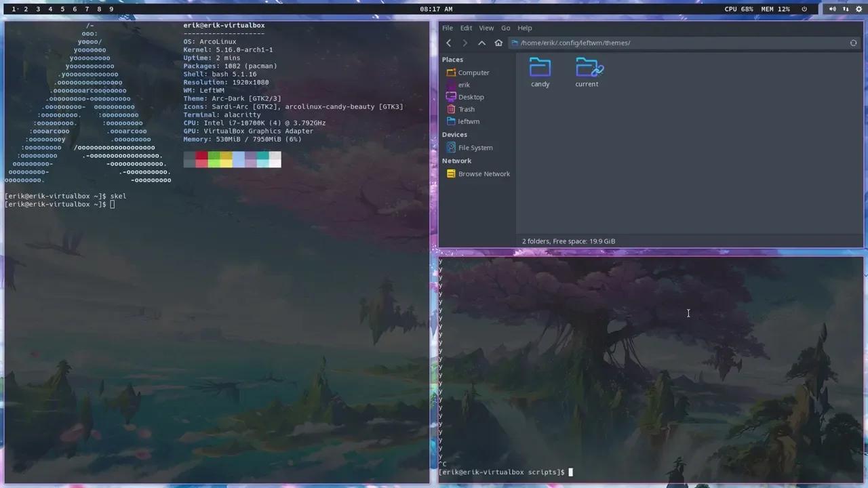Open the File menu
The image size is (868, 488).
448,28
